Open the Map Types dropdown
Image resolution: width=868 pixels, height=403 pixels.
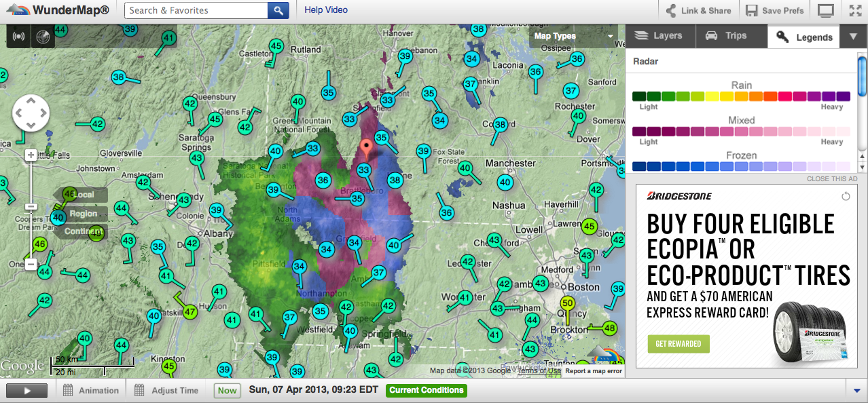pos(573,36)
